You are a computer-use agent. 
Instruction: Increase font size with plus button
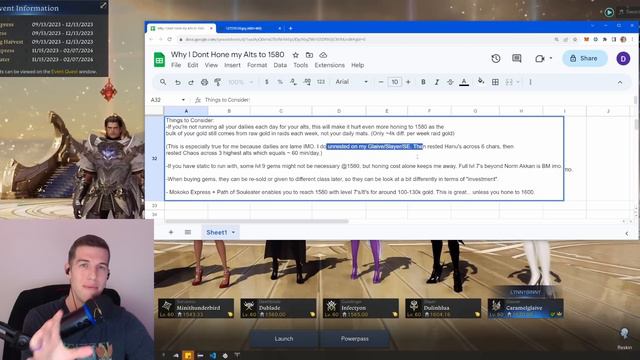408,82
